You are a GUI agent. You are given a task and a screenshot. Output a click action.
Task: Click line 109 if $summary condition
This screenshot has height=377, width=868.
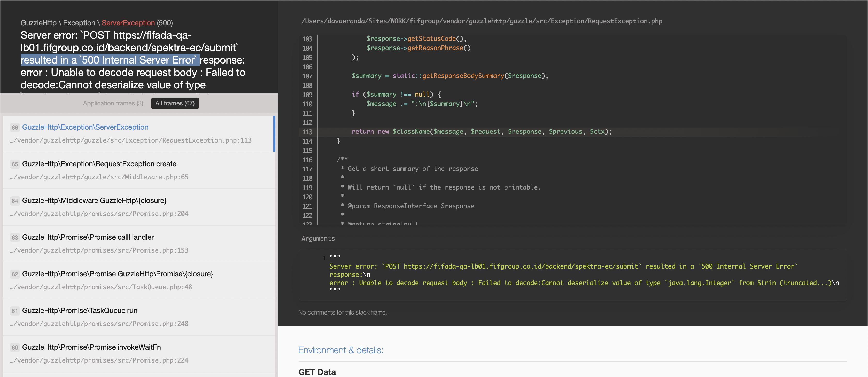tap(396, 94)
